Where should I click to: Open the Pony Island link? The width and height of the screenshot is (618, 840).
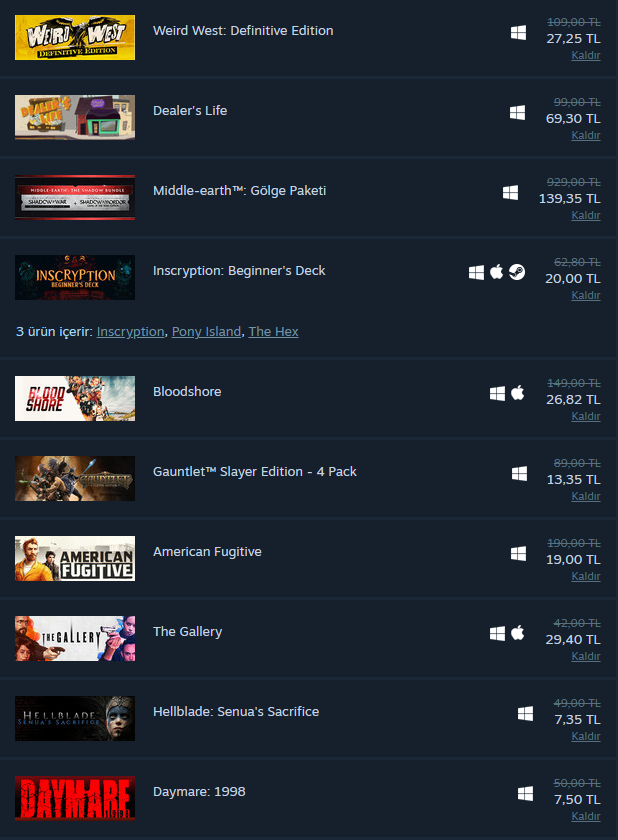[x=206, y=332]
